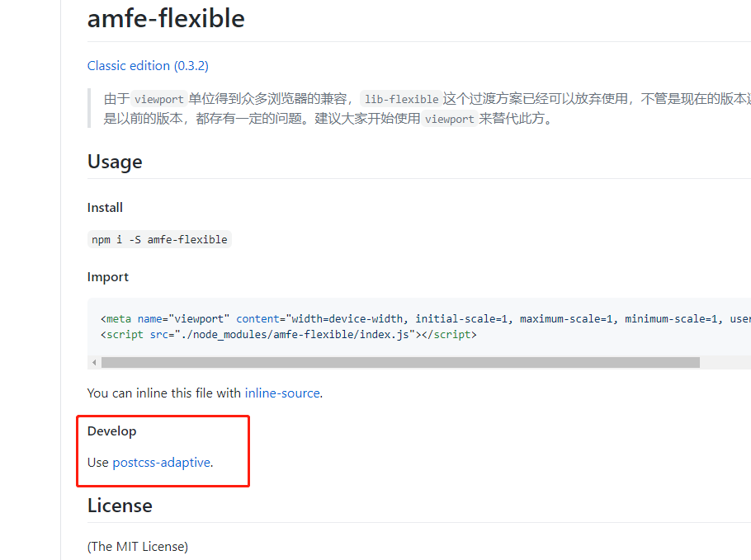
Task: Select the npm i -S amfe-flexible snippet
Action: (x=159, y=239)
